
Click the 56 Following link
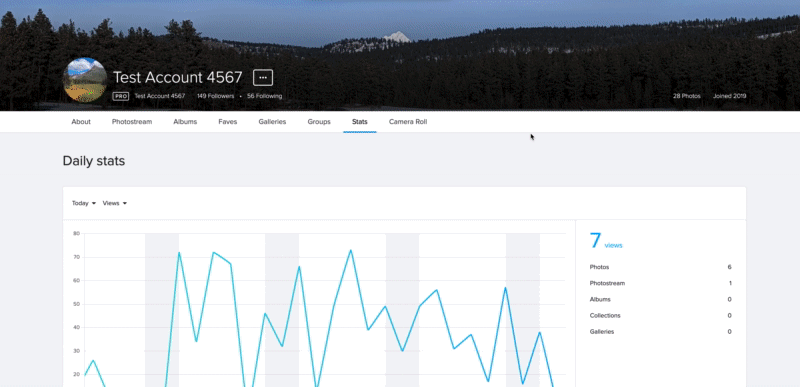click(264, 96)
